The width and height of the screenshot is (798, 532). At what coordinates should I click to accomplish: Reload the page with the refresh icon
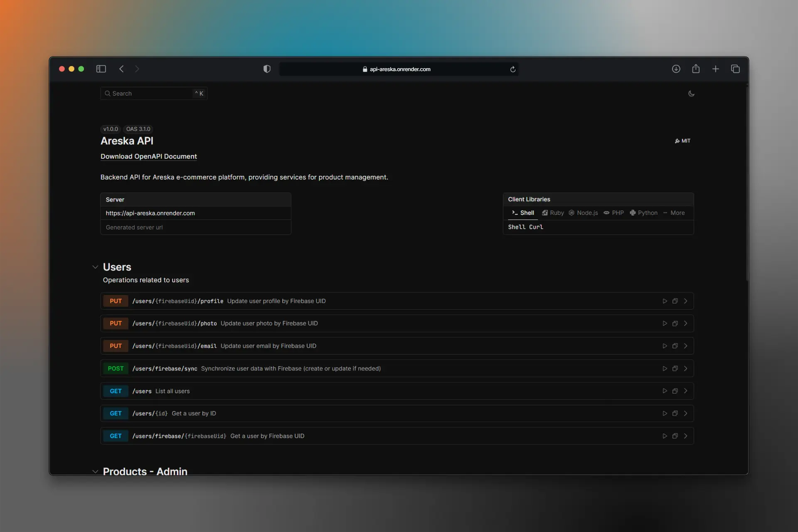[x=513, y=69]
